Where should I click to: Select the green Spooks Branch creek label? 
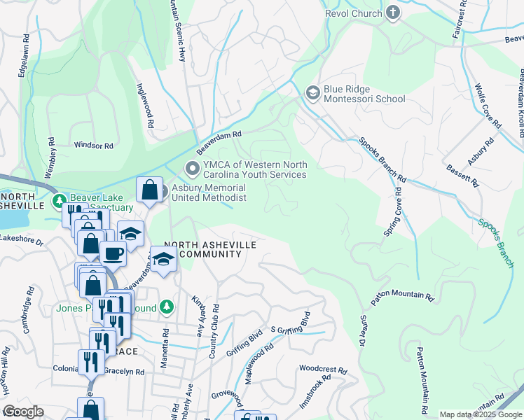(495, 244)
